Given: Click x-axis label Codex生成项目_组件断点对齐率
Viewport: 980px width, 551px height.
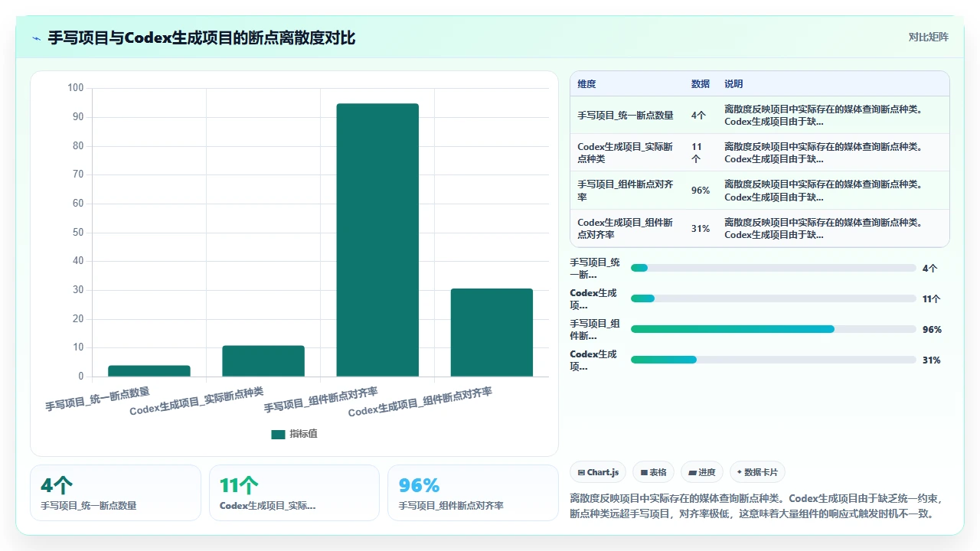Looking at the screenshot, I should tap(420, 402).
